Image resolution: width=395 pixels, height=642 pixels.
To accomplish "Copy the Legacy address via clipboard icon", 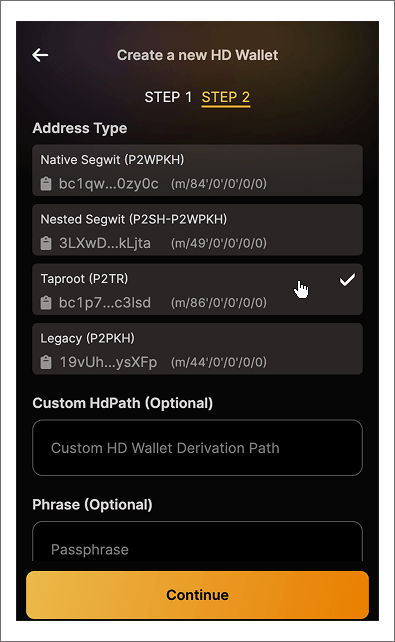I will pyautogui.click(x=46, y=362).
